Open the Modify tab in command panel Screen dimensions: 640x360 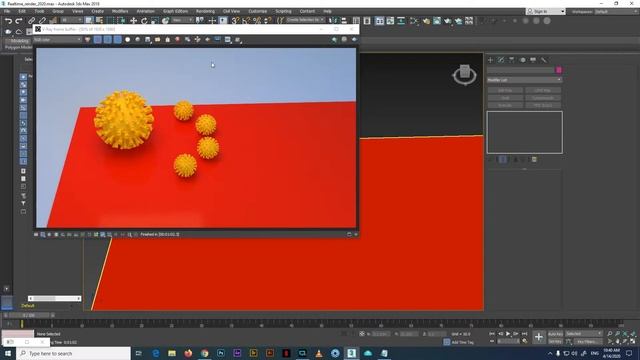(501, 60)
